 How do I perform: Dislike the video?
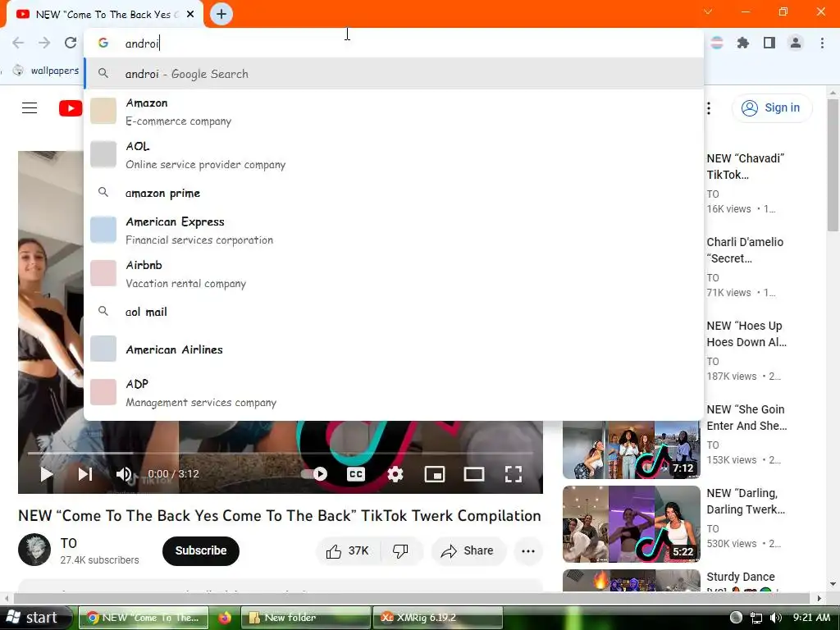click(400, 550)
